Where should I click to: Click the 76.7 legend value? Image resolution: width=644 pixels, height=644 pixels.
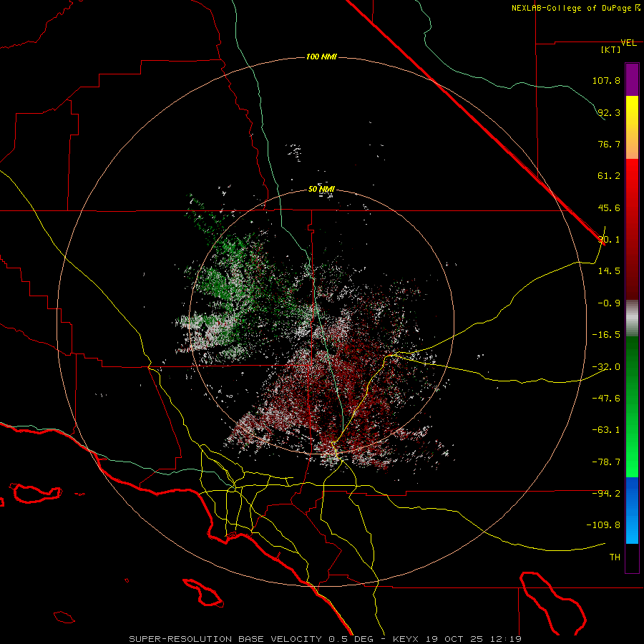tap(609, 144)
